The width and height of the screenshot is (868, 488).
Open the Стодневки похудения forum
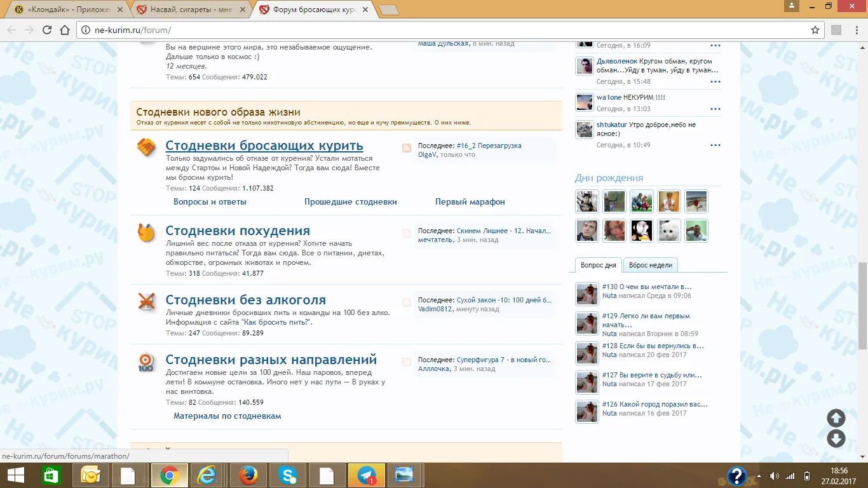(238, 231)
